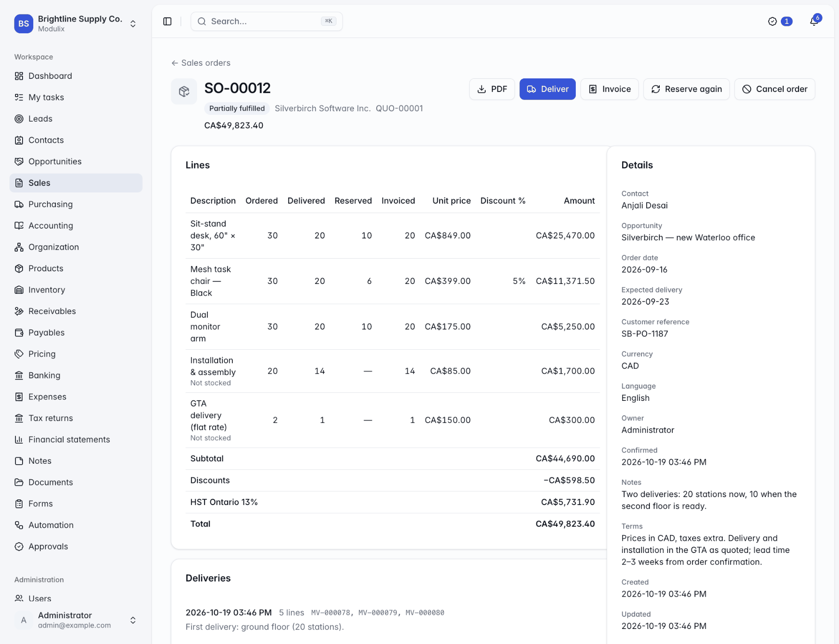Click the Opportunities handshake icon
Viewport: 839px width, 644px height.
(19, 161)
